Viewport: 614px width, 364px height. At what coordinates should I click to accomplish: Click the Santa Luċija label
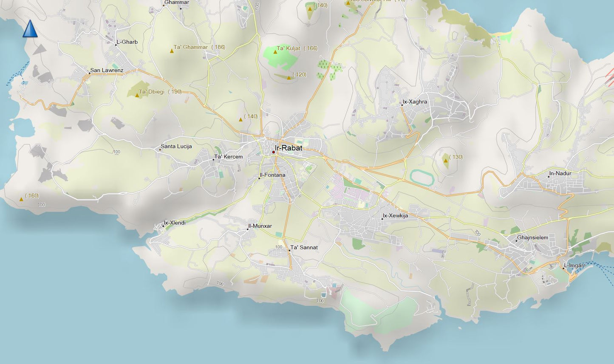pyautogui.click(x=176, y=146)
